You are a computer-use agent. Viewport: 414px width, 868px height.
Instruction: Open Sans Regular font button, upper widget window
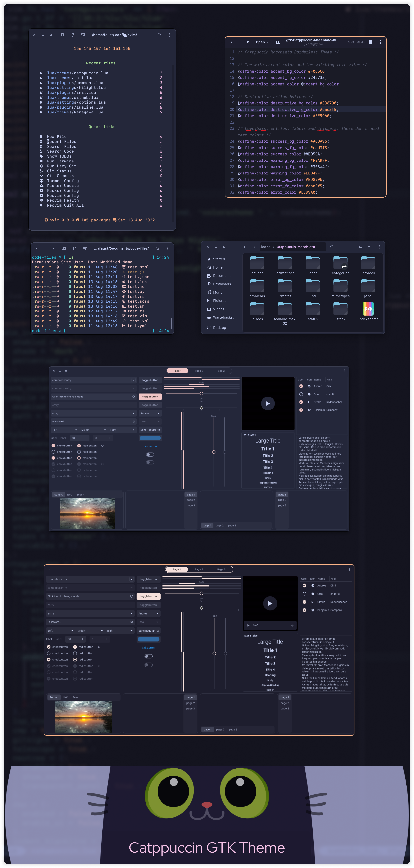click(x=150, y=430)
